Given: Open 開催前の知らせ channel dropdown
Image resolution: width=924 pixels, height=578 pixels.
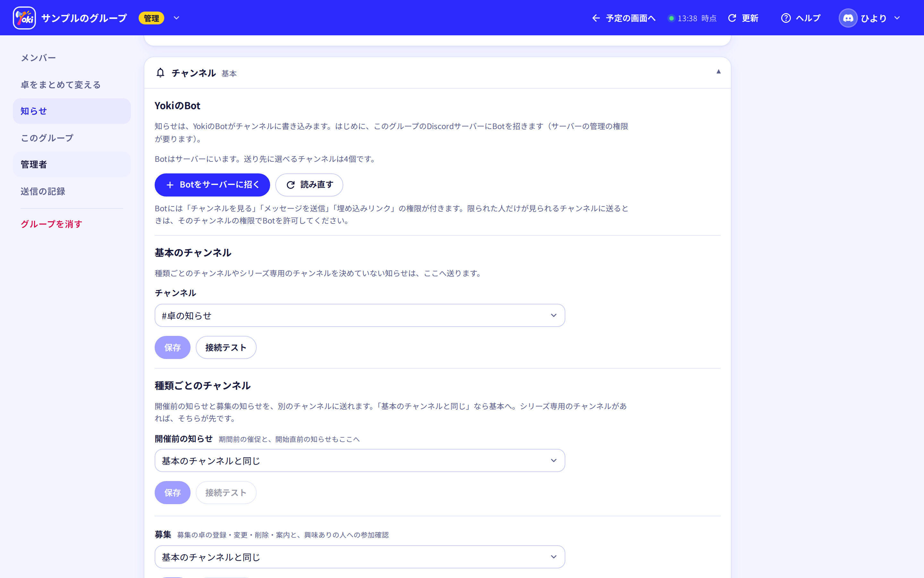Looking at the screenshot, I should [360, 461].
